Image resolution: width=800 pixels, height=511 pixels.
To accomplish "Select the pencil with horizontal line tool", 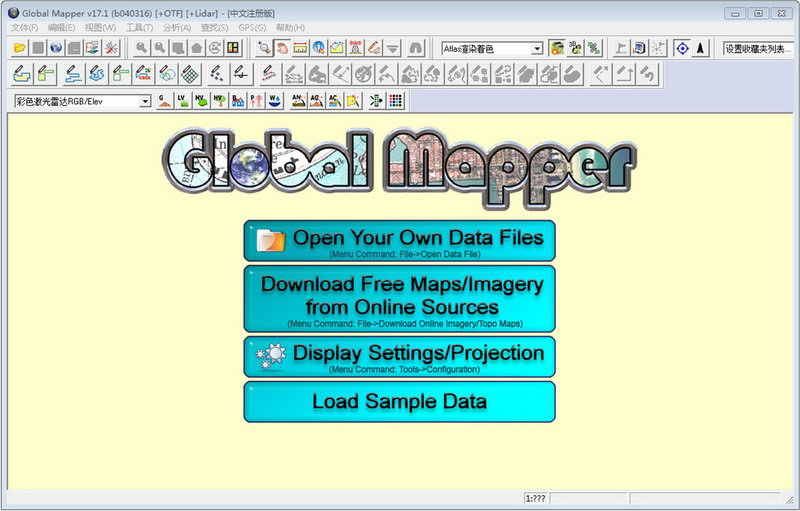I will click(x=240, y=74).
